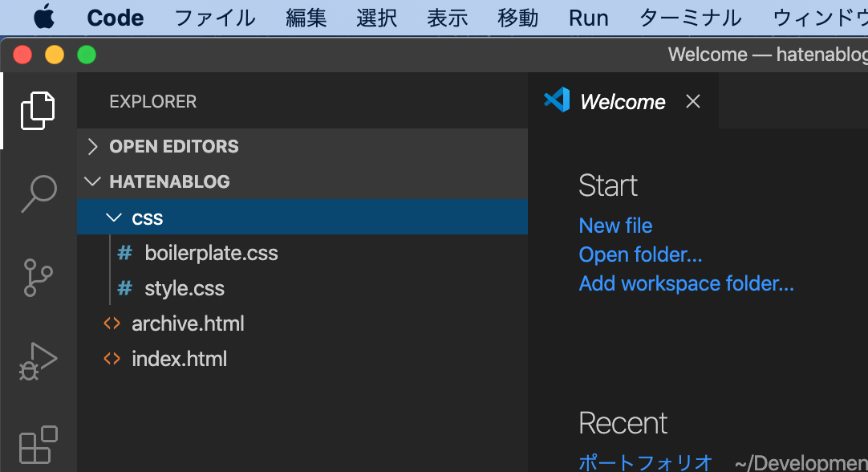Open the Search view icon
The height and width of the screenshot is (472, 868).
click(38, 193)
